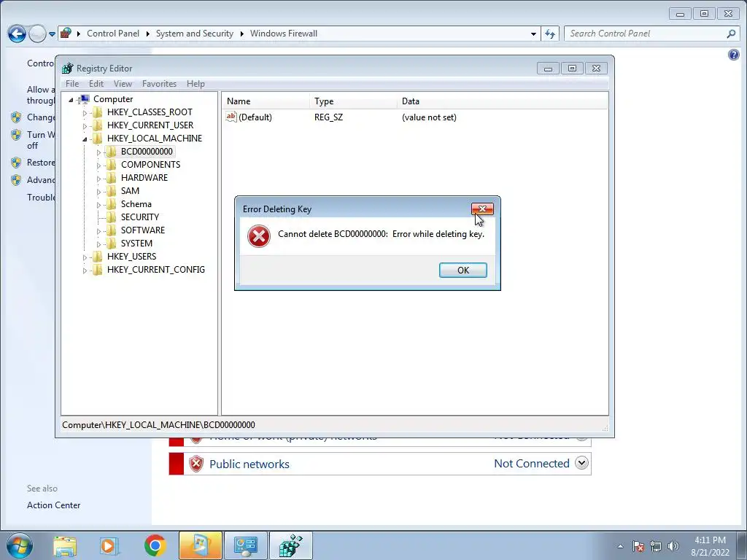Click the Registry Editor title bar icon
Viewport: 747px width, 560px height.
(68, 68)
